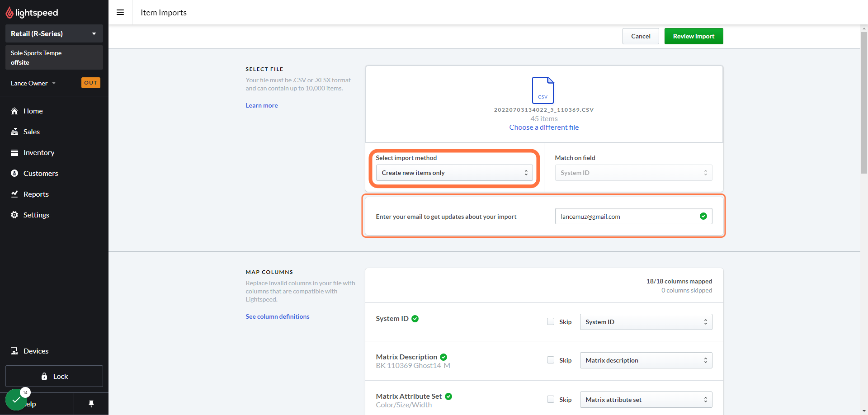Click Choose a different file link
Screen dimensions: 868x415
tap(544, 127)
